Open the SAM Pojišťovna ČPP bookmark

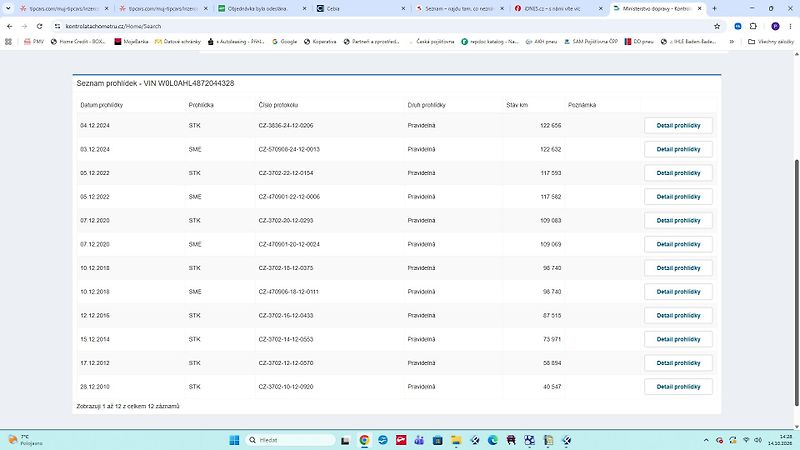[x=590, y=42]
